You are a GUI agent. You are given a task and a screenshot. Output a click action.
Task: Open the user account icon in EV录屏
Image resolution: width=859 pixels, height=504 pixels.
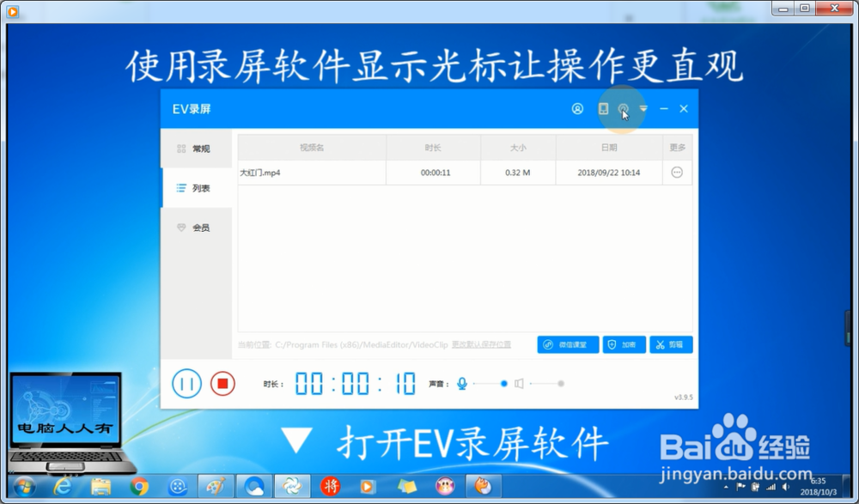point(577,108)
